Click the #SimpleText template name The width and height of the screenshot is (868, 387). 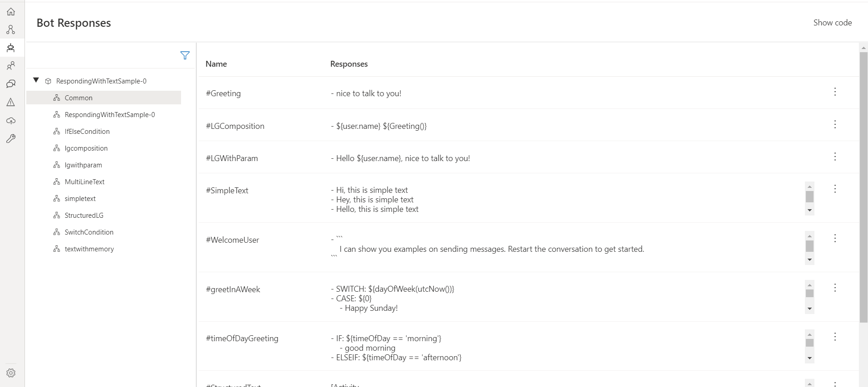pyautogui.click(x=227, y=191)
